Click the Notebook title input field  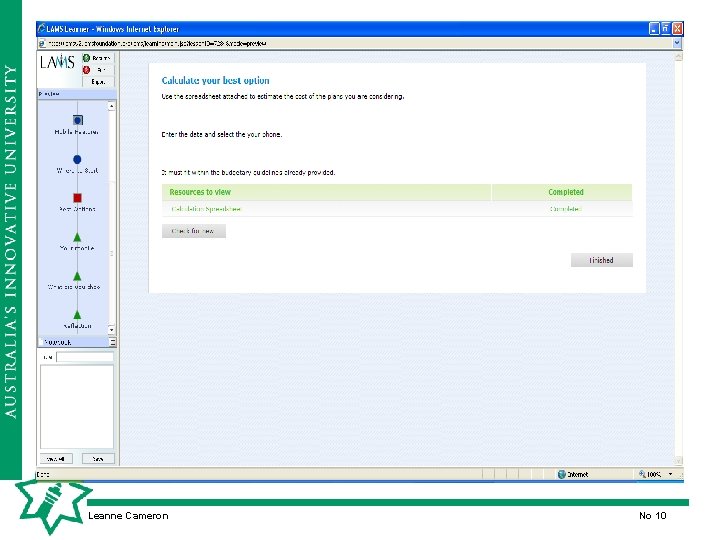(x=85, y=357)
